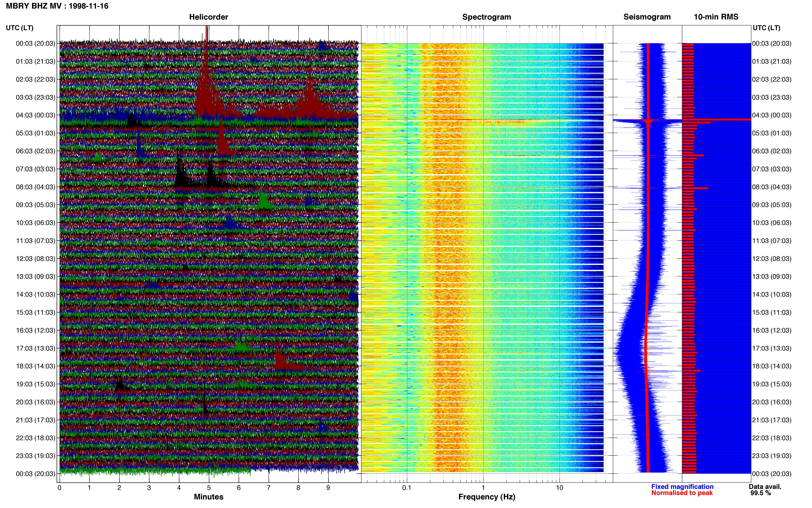Click right time label 18:03 (14:03)
The image size is (812, 508).
click(772, 366)
